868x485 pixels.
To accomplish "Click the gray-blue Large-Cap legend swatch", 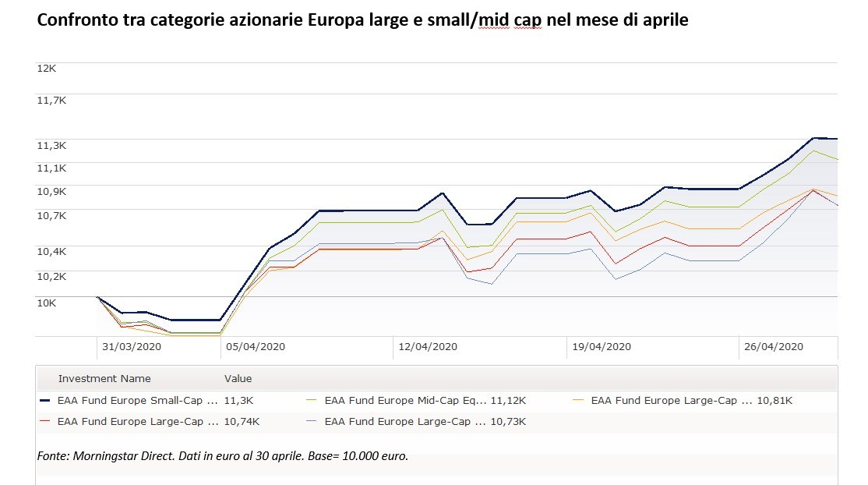I will coord(312,422).
